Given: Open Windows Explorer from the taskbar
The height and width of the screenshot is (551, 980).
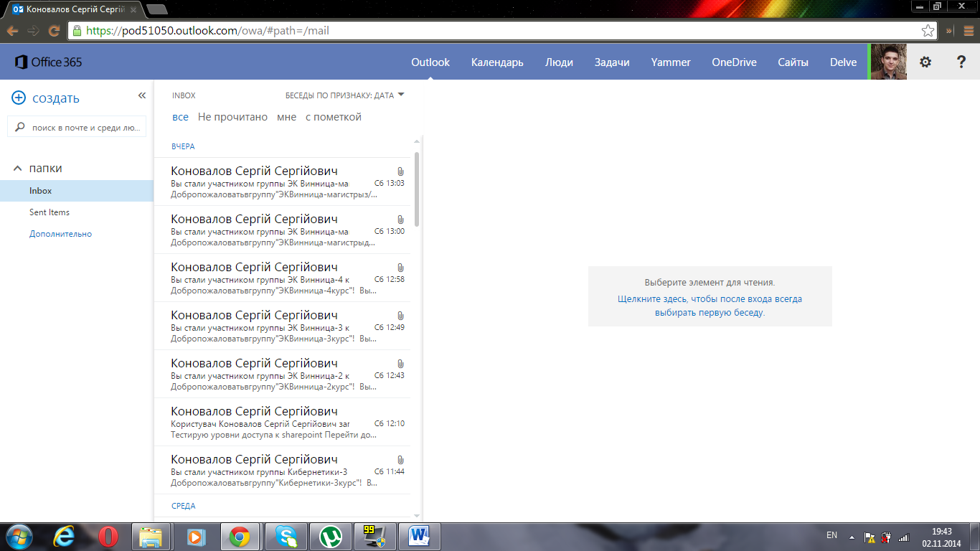Looking at the screenshot, I should (151, 536).
